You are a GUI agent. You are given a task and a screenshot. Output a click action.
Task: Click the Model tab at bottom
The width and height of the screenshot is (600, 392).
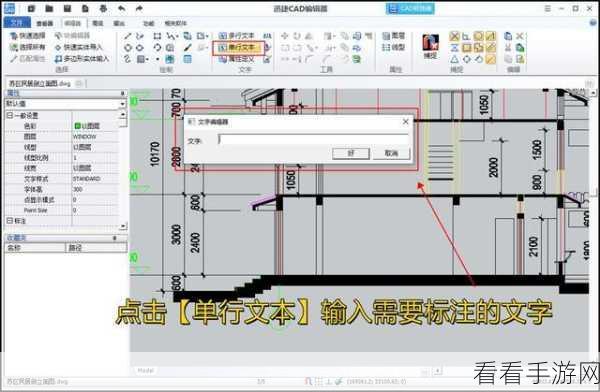click(145, 371)
